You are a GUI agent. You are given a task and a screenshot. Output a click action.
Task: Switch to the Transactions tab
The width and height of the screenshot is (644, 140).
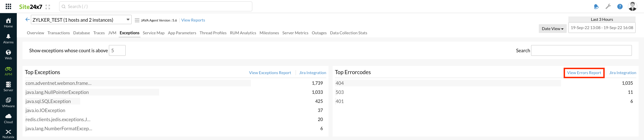(58, 33)
